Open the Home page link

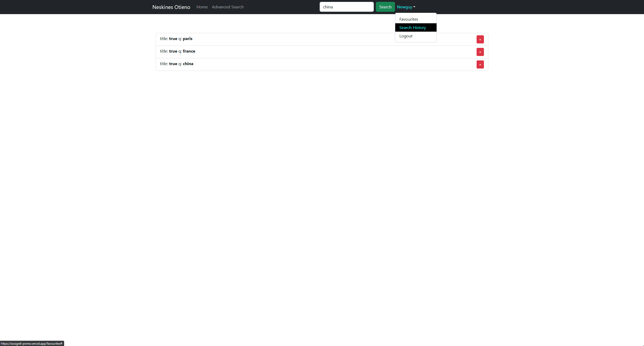[202, 7]
